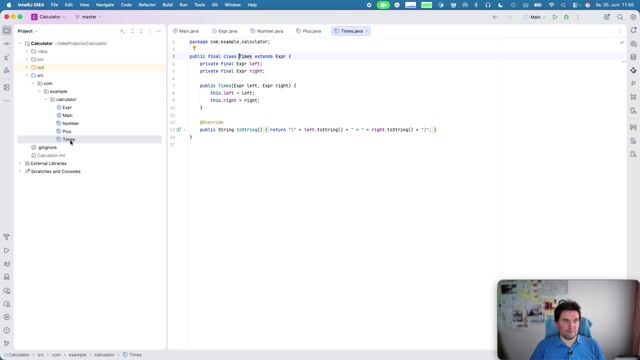This screenshot has height=360, width=640.
Task: Click the package declaration line
Action: tap(230, 42)
